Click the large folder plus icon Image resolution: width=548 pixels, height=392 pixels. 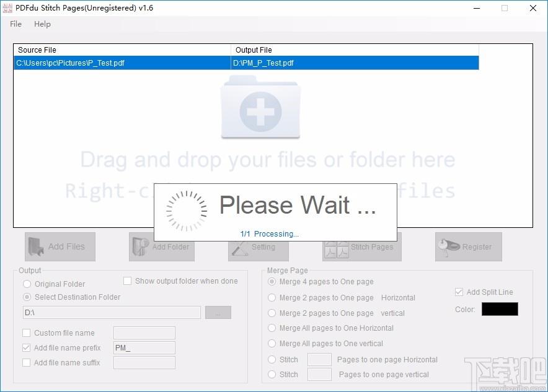[x=260, y=108]
